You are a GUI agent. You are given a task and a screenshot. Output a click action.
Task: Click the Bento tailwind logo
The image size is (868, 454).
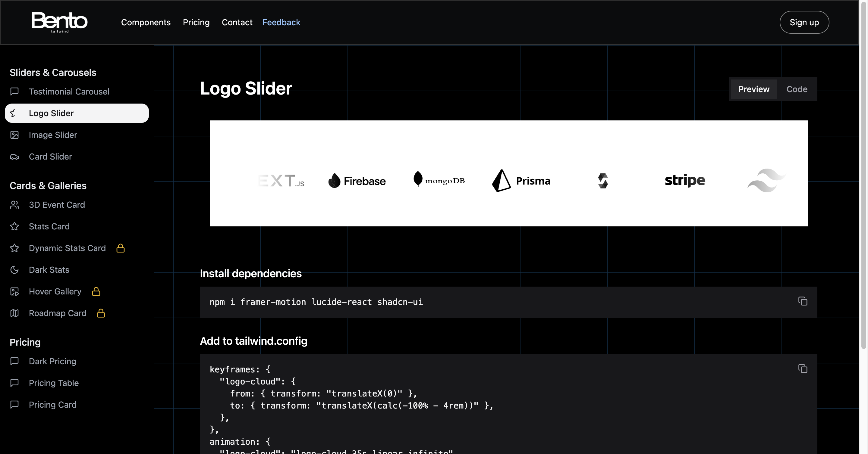click(59, 22)
